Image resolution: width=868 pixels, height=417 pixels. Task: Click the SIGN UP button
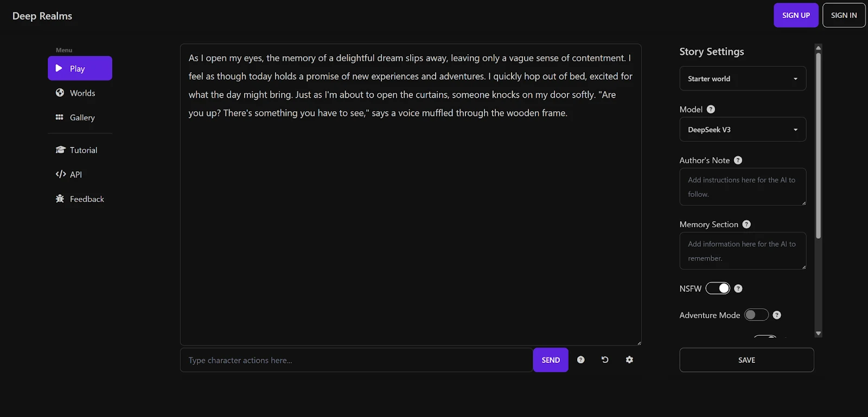point(796,15)
